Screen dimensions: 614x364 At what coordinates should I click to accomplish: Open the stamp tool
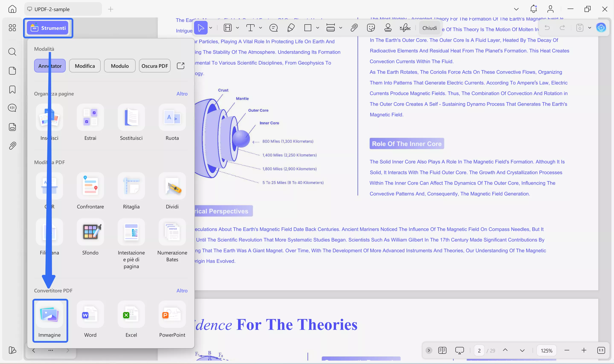[x=388, y=28]
